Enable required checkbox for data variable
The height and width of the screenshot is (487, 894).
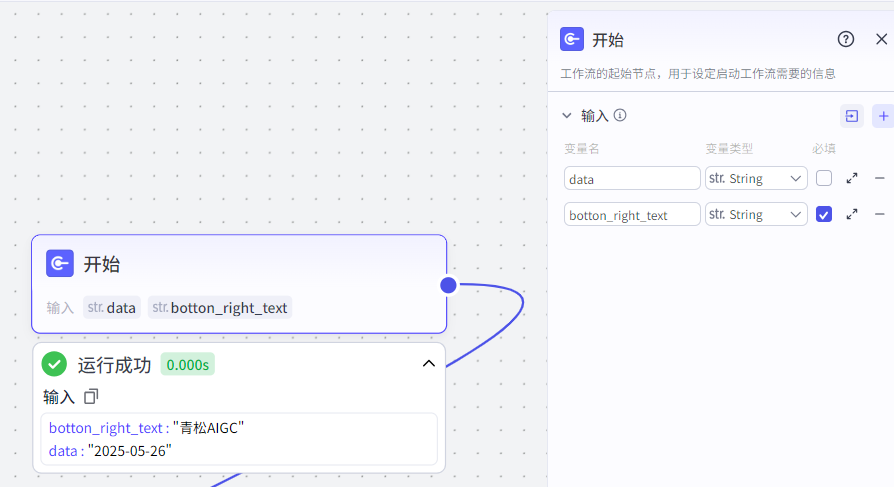[x=824, y=178]
